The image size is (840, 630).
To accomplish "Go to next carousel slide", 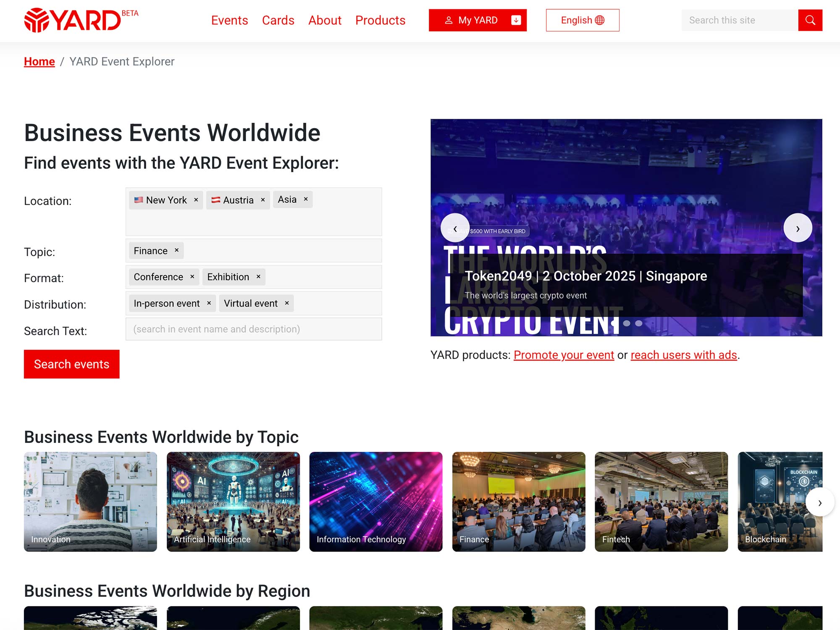I will [x=798, y=228].
